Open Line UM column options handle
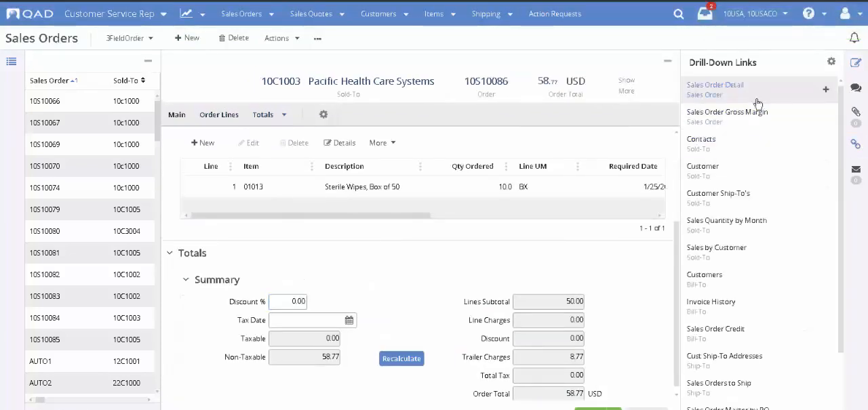Viewport: 868px width, 410px height. click(x=577, y=166)
